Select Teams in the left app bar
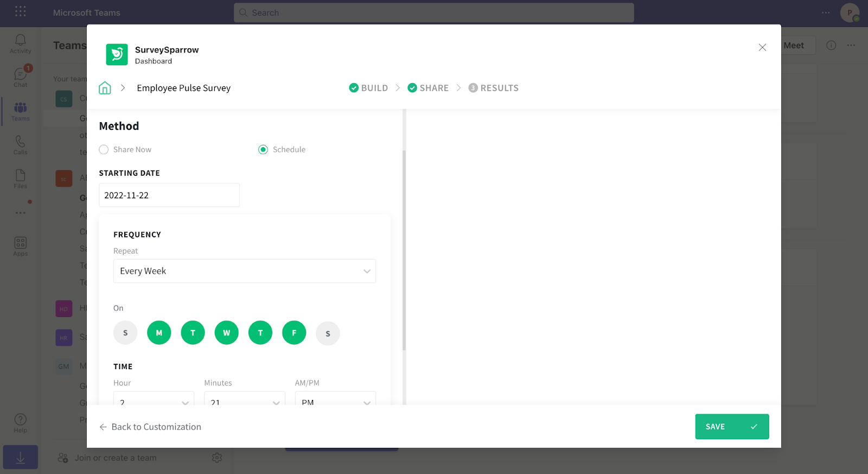The height and width of the screenshot is (474, 868). [x=21, y=111]
